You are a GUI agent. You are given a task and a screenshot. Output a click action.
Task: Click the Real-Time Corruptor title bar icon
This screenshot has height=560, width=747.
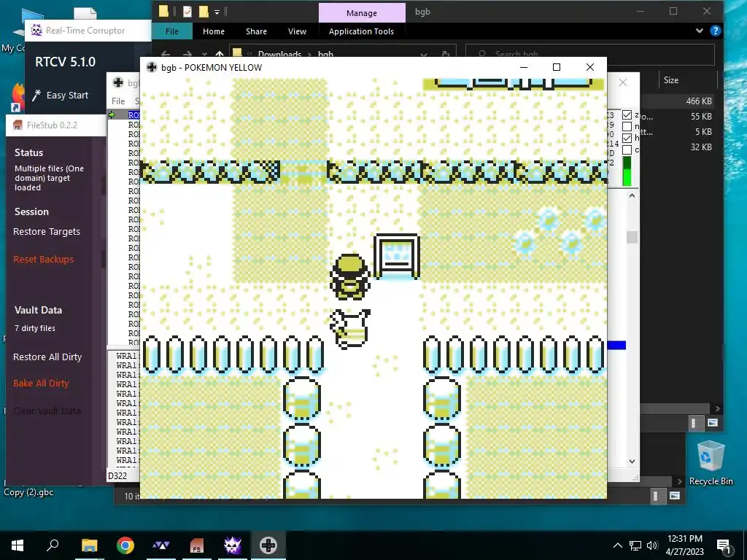tap(36, 30)
